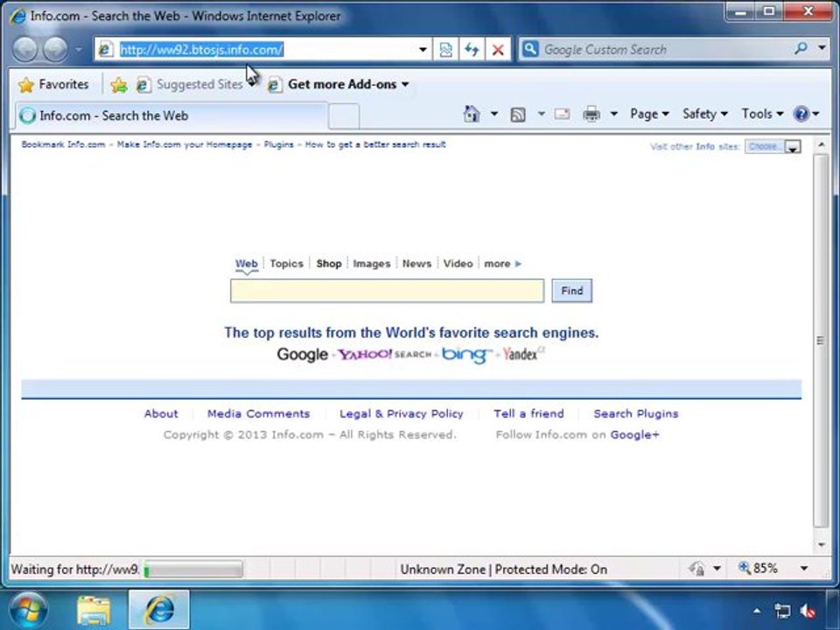Click the Refresh page icon
This screenshot has height=630, width=840.
click(x=472, y=50)
